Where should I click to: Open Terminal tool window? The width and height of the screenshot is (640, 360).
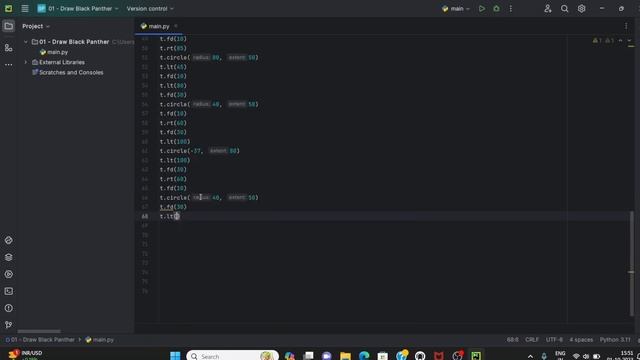point(9,291)
